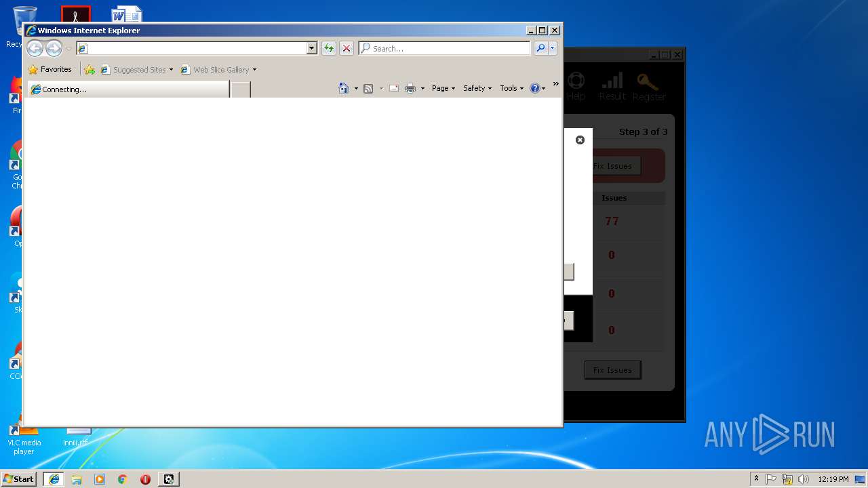Open the Windows Start menu

[x=19, y=479]
